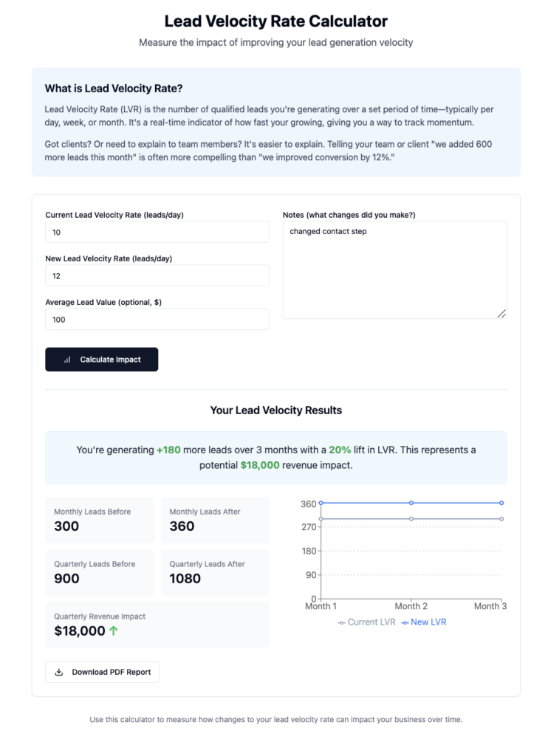Click the Month 2 point on the New LVR line
Image resolution: width=548 pixels, height=756 pixels.
click(411, 503)
